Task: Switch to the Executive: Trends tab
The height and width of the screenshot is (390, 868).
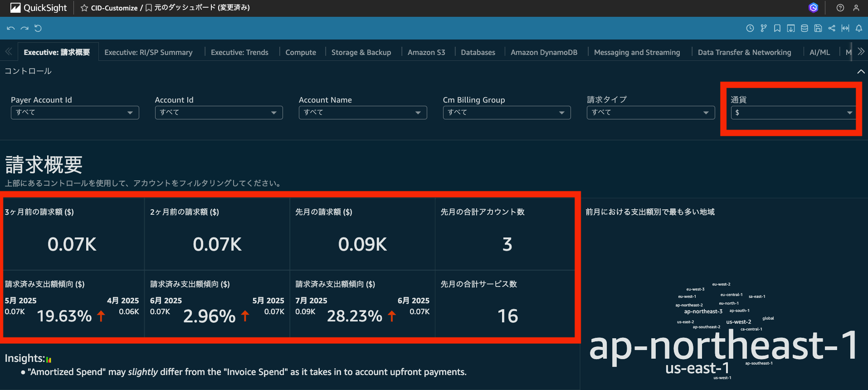Action: pyautogui.click(x=239, y=52)
